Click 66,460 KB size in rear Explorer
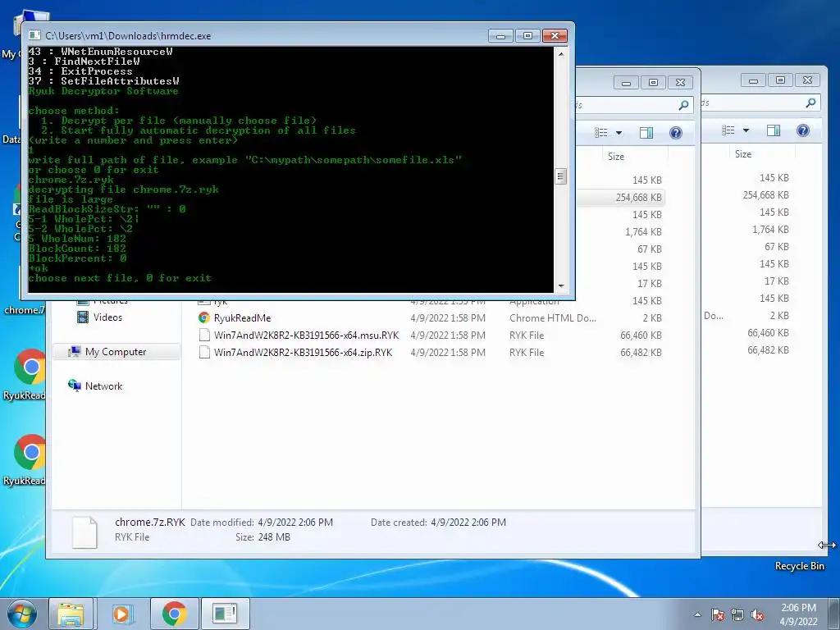 coord(768,333)
